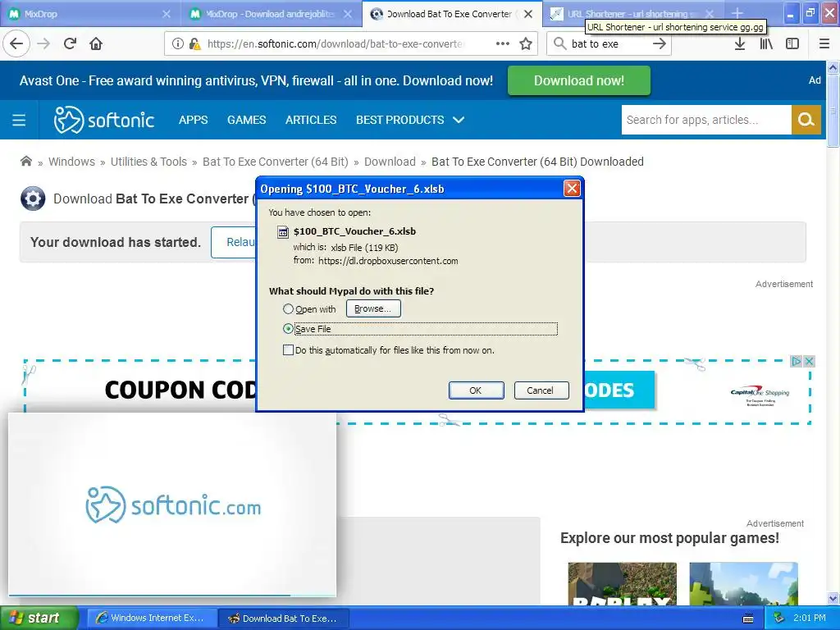The image size is (840, 630).
Task: Click the scrollbar up arrow
Action: (833, 67)
